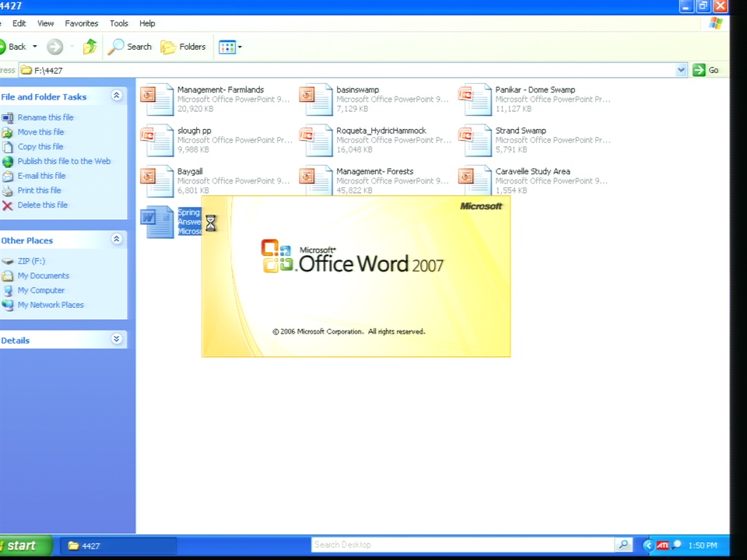Open the My Network Places link
The image size is (747, 560).
click(x=51, y=305)
